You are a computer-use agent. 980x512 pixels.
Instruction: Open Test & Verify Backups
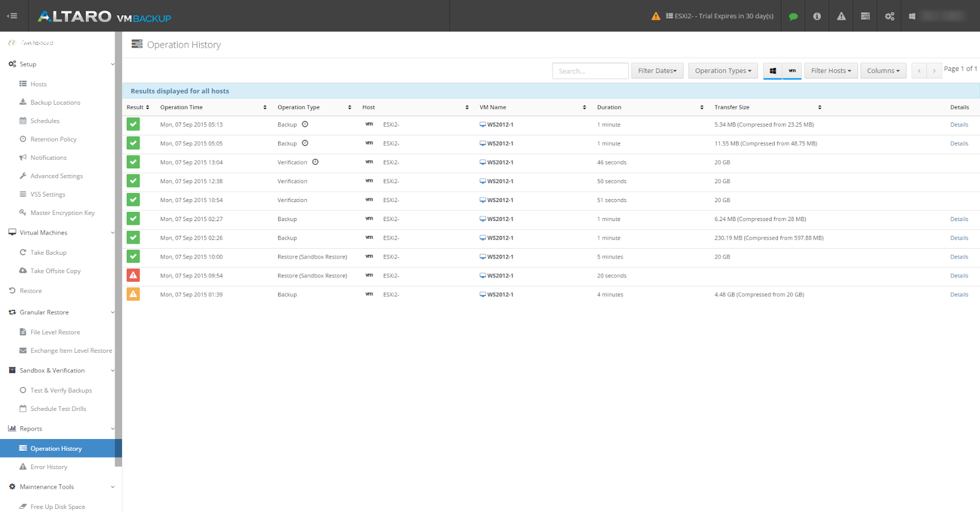61,391
